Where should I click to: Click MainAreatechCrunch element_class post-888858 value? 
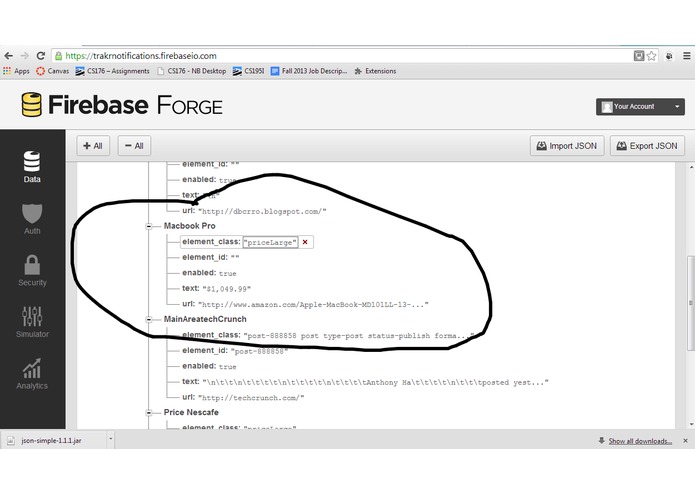(x=359, y=335)
